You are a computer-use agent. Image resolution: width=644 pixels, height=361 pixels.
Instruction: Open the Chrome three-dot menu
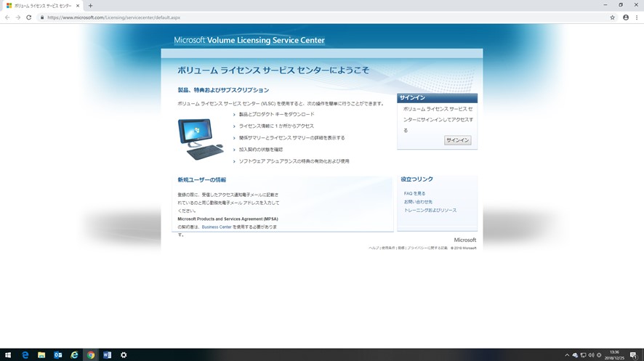[637, 17]
